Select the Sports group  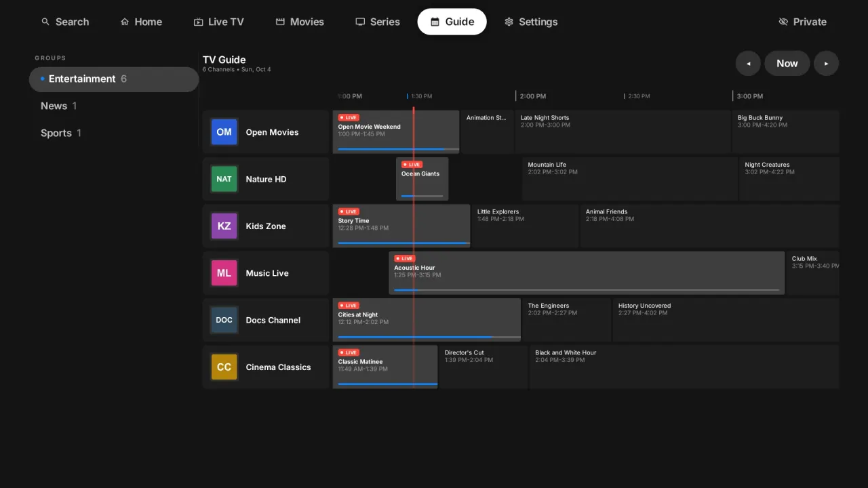pos(114,133)
